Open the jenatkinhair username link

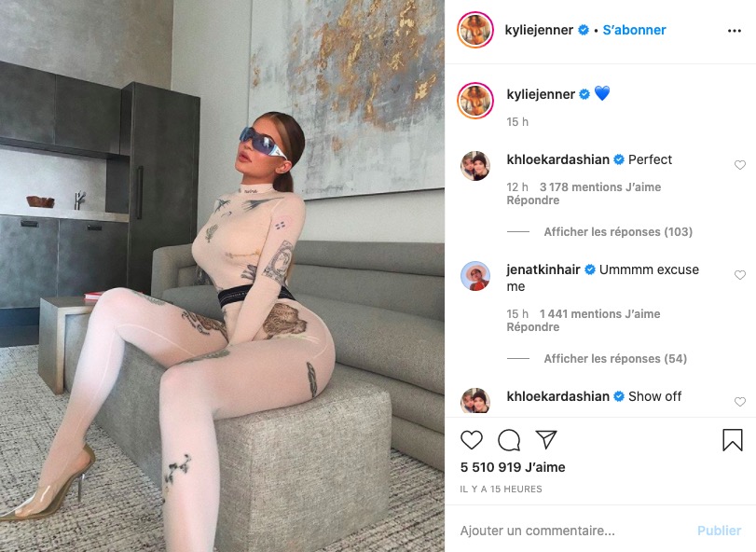click(543, 269)
